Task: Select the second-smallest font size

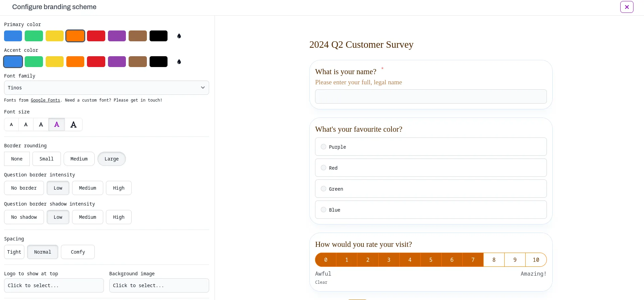Action: coord(26,125)
